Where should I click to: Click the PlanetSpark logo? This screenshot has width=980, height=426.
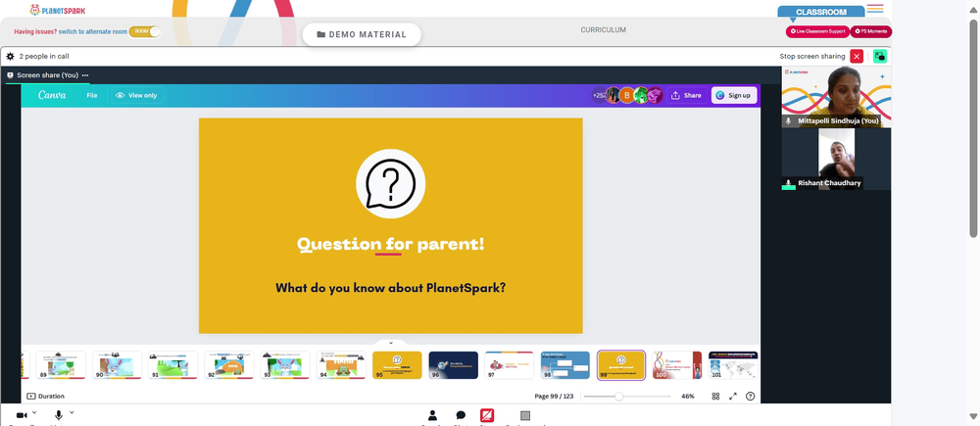[x=58, y=10]
